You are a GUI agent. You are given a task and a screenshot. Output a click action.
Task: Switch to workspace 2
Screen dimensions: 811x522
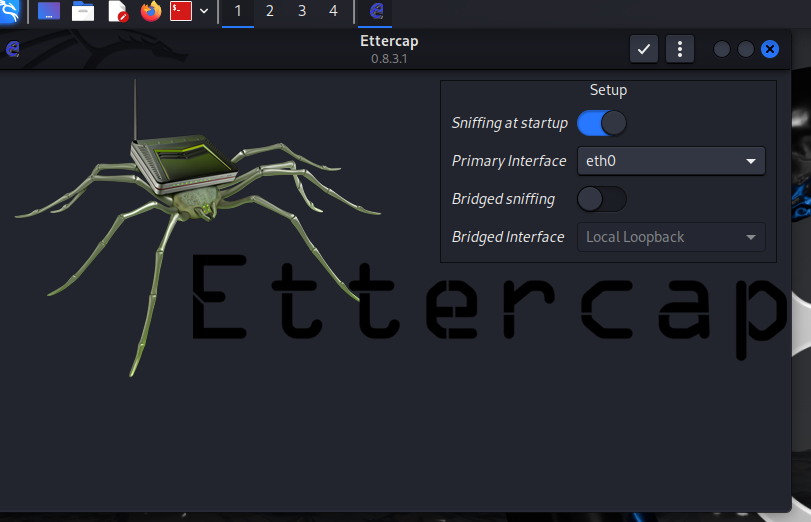(x=269, y=11)
